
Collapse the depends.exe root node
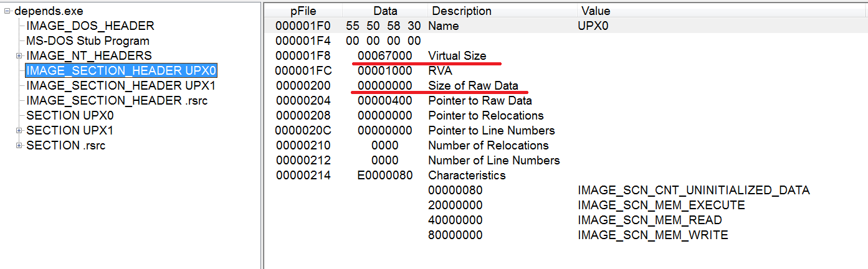point(7,11)
